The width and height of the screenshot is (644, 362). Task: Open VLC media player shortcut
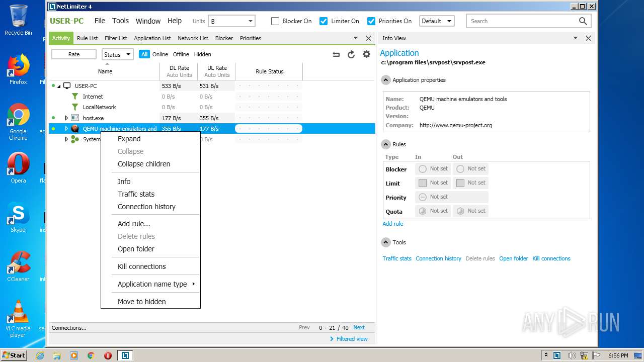click(18, 319)
